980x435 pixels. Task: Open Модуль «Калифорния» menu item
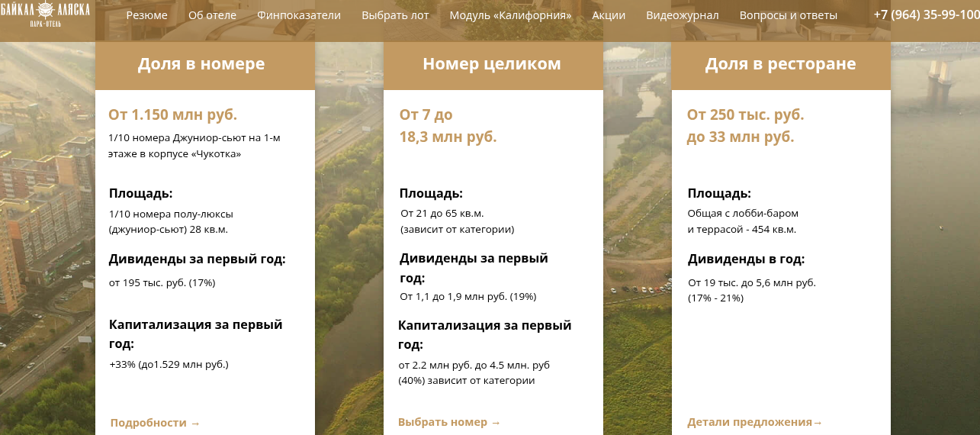510,15
